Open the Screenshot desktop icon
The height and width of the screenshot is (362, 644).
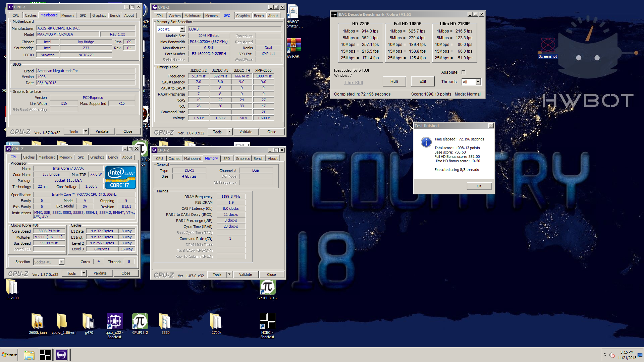pos(548,48)
